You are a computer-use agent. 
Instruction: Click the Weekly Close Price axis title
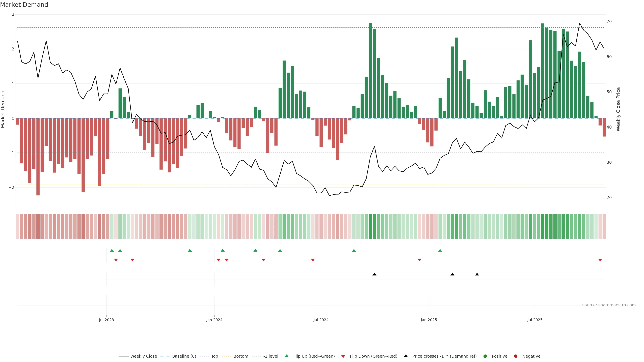pos(618,109)
